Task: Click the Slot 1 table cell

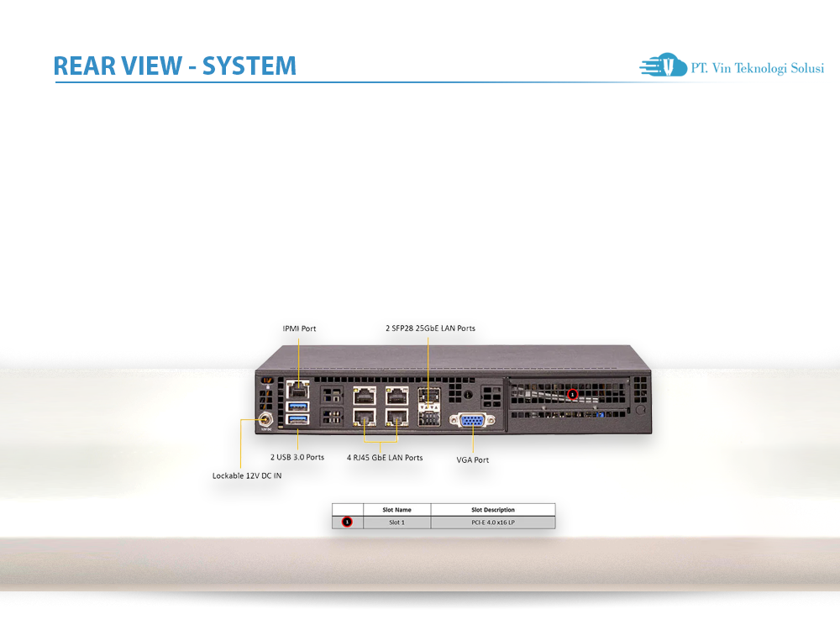Action: click(397, 522)
